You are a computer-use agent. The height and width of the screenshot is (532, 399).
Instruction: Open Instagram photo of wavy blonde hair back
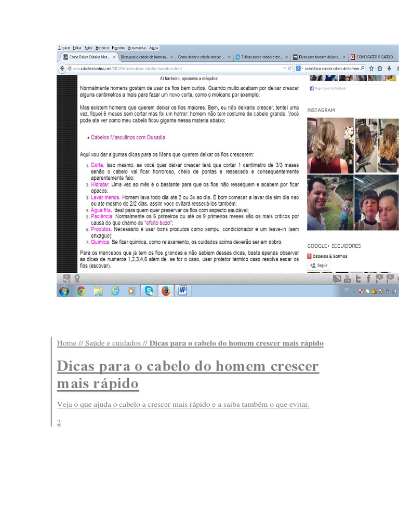point(330,145)
